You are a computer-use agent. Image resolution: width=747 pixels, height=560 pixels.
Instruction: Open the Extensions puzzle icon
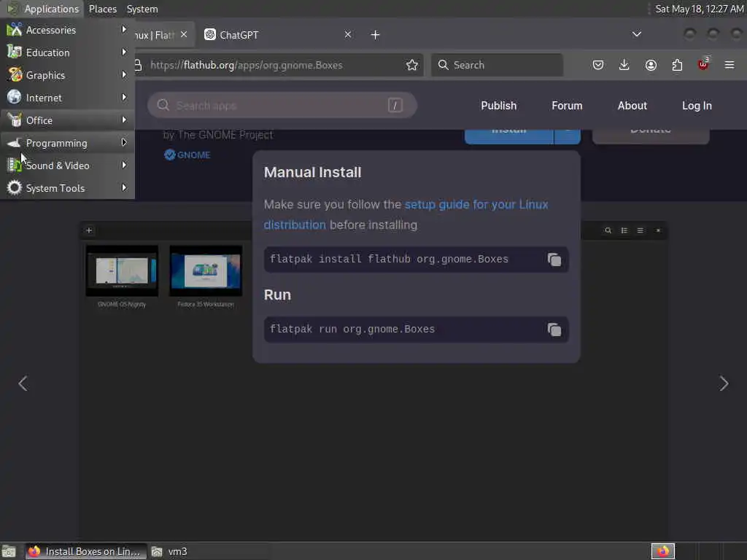(x=677, y=65)
